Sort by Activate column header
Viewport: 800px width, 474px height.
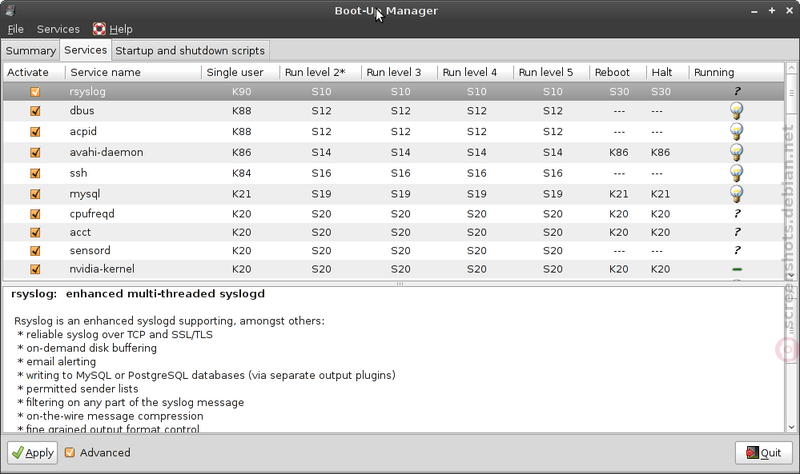(34, 72)
